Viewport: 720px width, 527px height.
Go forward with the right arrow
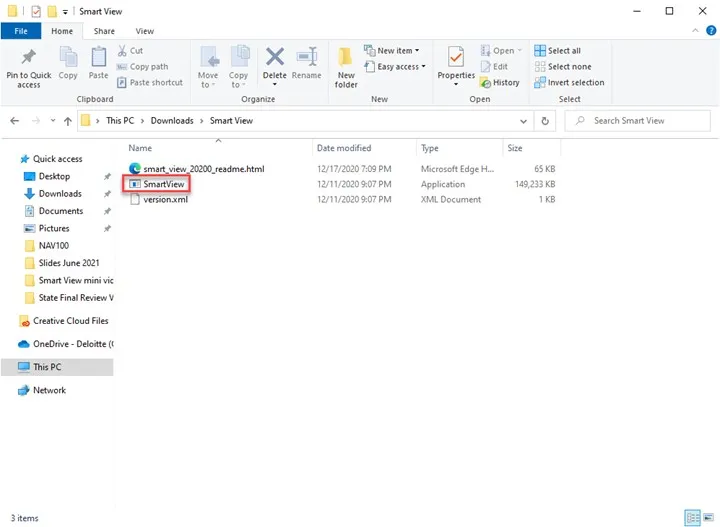coord(36,121)
